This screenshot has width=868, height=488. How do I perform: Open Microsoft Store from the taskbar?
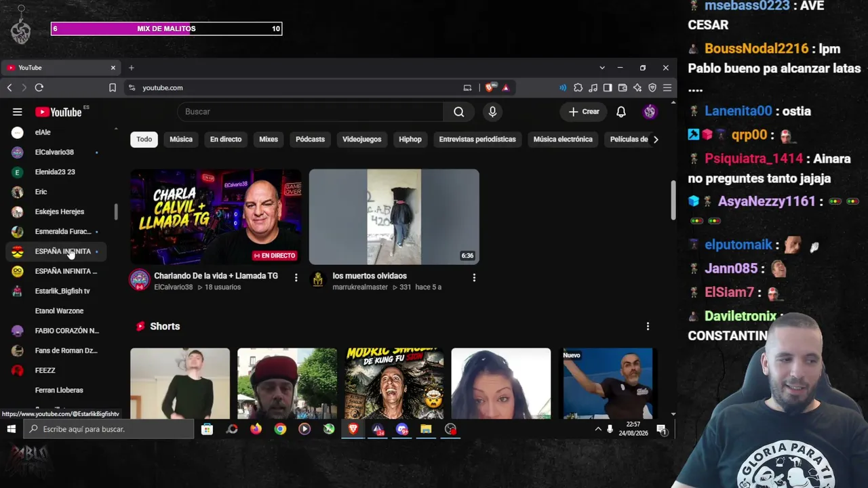[x=208, y=429]
